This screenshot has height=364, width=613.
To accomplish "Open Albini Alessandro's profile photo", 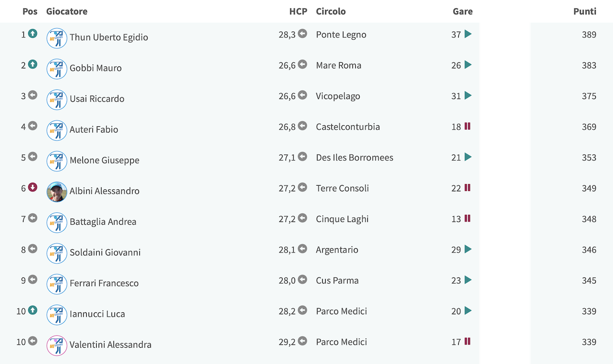I will click(x=57, y=192).
